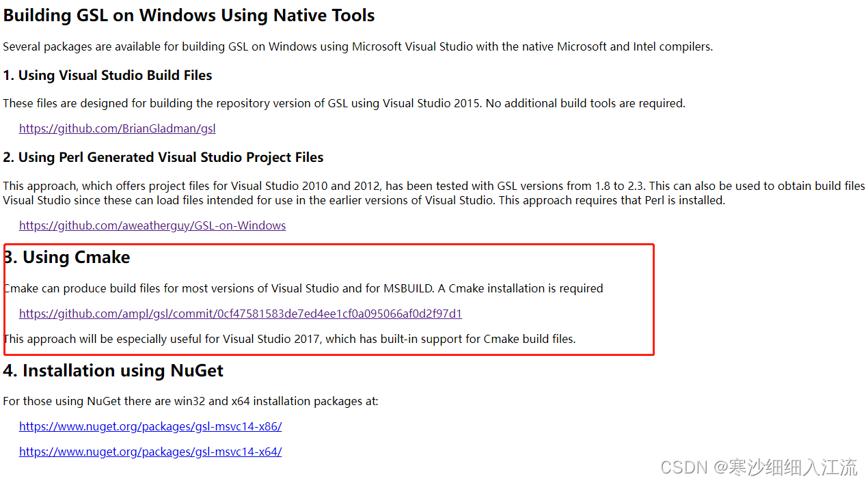Open the ampl/gsl commit link
Image resolution: width=868 pixels, height=483 pixels.
pos(240,313)
